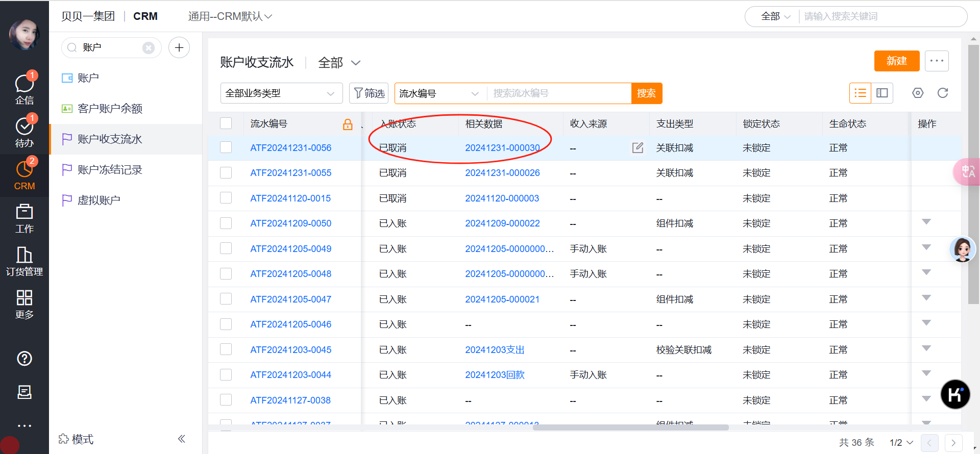Image resolution: width=980 pixels, height=454 pixels.
Task: Click the plus add menu button
Action: pyautogui.click(x=179, y=47)
